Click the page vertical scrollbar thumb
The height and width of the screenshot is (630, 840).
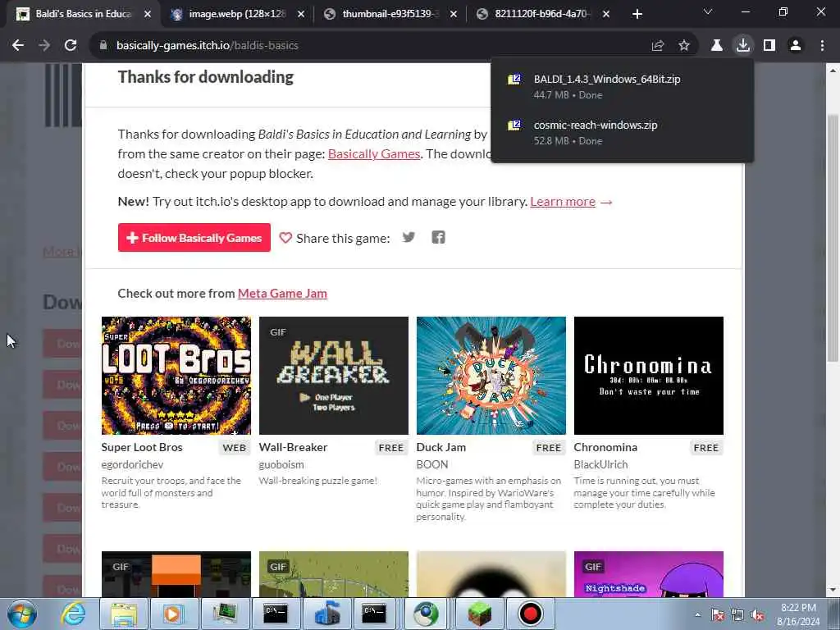click(x=833, y=239)
